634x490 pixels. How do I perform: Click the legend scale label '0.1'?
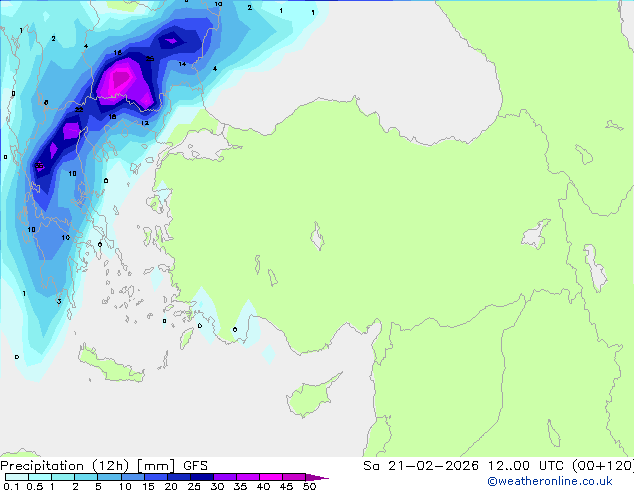[11, 486]
